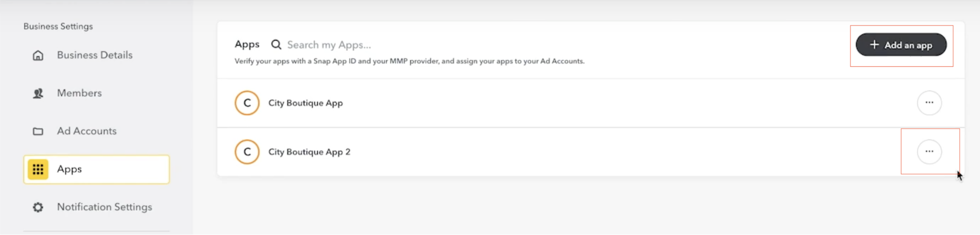
Task: Click the City Boutique App 2 avatar
Action: click(x=247, y=152)
